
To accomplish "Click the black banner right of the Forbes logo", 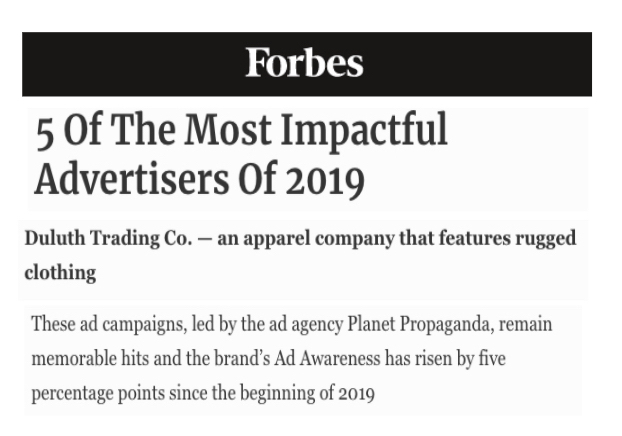I will click(x=478, y=64).
